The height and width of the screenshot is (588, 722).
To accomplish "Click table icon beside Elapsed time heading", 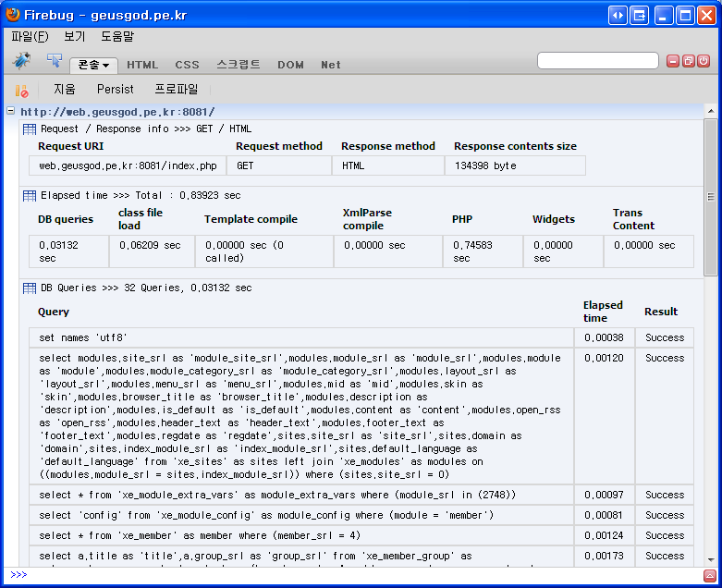I will pyautogui.click(x=30, y=196).
